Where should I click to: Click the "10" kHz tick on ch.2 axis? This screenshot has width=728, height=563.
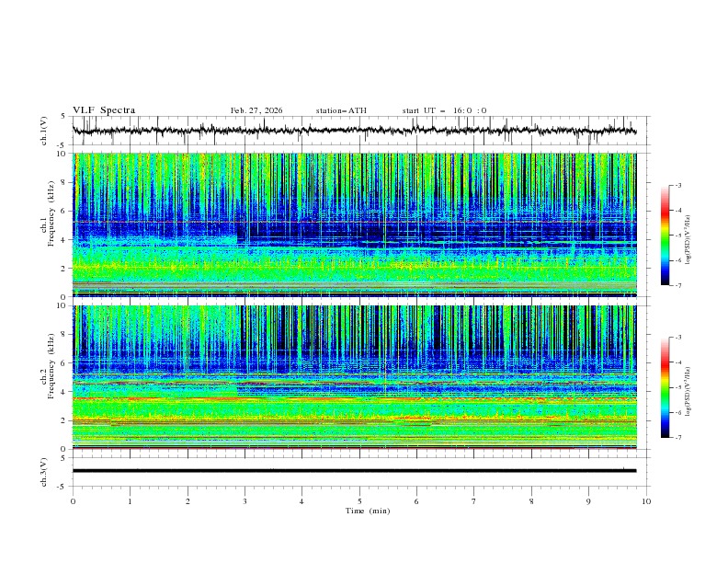tap(63, 305)
